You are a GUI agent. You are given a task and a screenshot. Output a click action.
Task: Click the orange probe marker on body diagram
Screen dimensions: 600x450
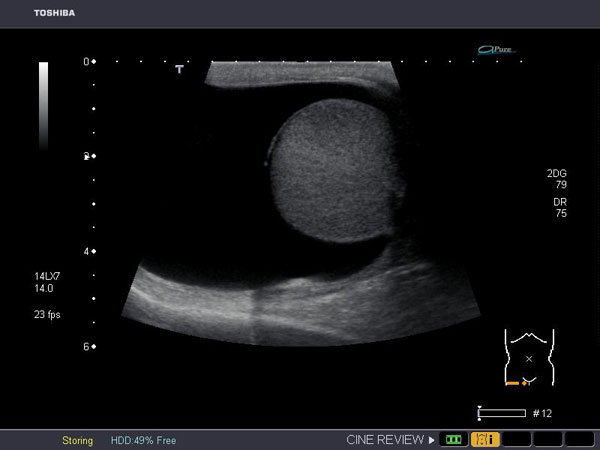tap(515, 383)
